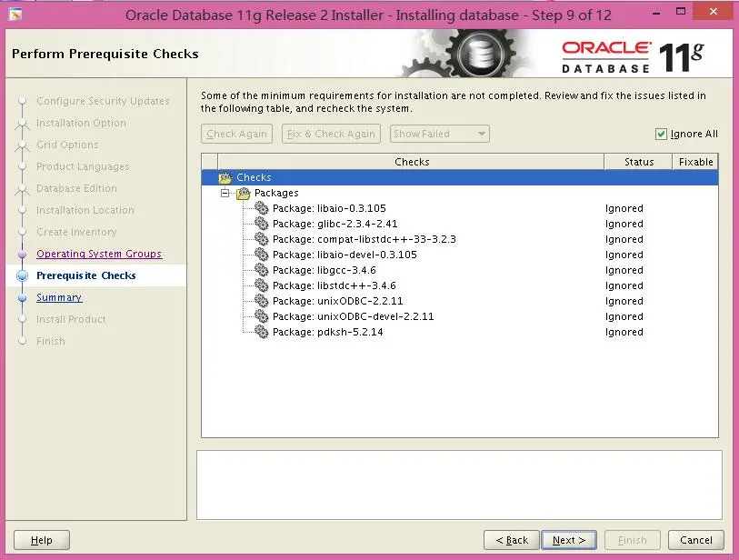The image size is (739, 560).
Task: Click Ignored status for pdksh-5.2.14
Action: [x=624, y=332]
